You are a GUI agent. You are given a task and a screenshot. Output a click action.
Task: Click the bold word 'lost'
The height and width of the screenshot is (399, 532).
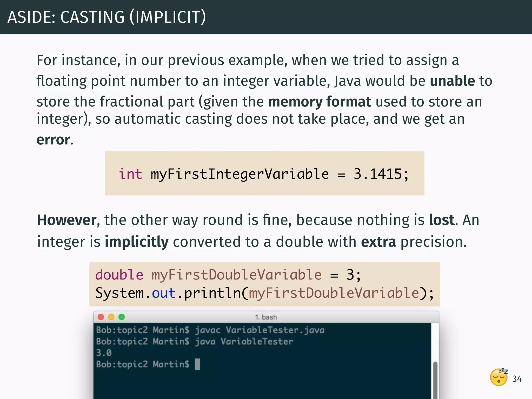tap(442, 220)
